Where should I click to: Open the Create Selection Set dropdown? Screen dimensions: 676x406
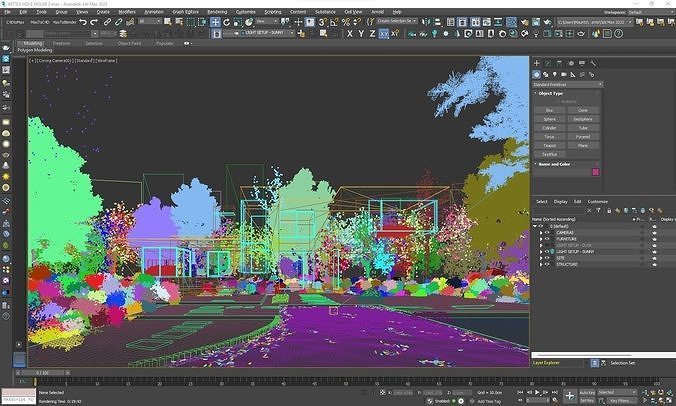tap(397, 21)
